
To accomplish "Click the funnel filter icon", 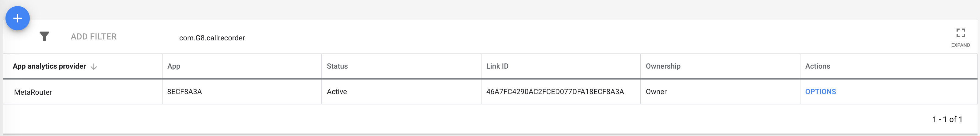I will click(x=44, y=36).
